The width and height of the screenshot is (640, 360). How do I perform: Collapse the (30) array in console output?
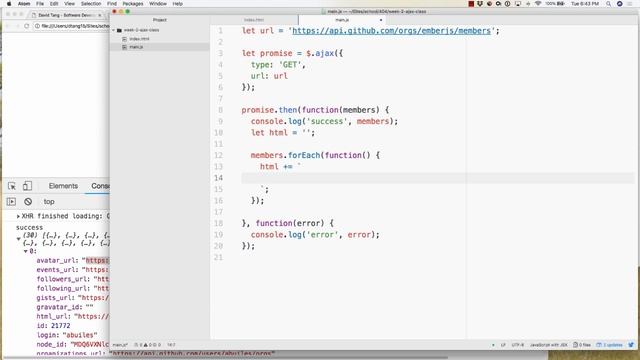tap(18, 239)
